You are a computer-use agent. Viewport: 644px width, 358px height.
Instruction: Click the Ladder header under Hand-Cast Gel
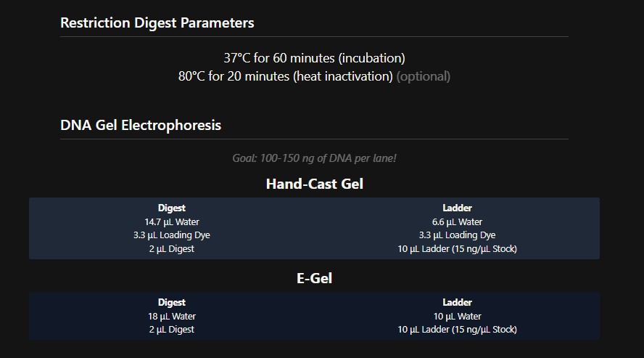tap(457, 208)
